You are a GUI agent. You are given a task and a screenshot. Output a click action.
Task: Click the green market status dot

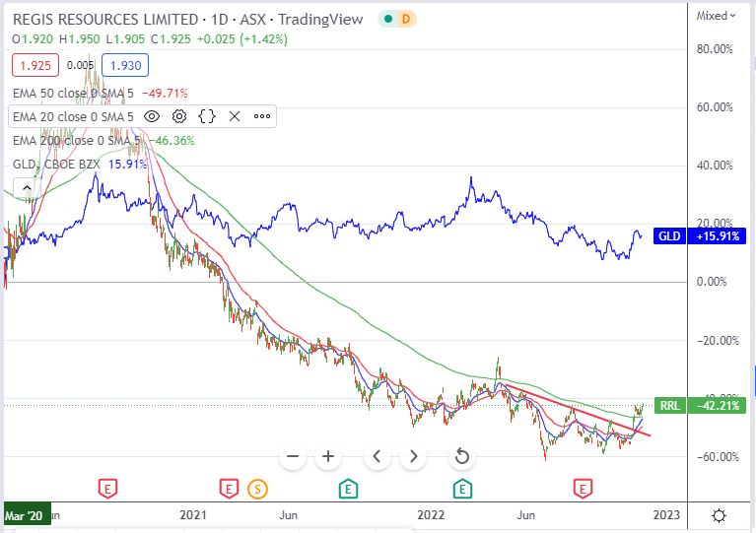(x=388, y=20)
